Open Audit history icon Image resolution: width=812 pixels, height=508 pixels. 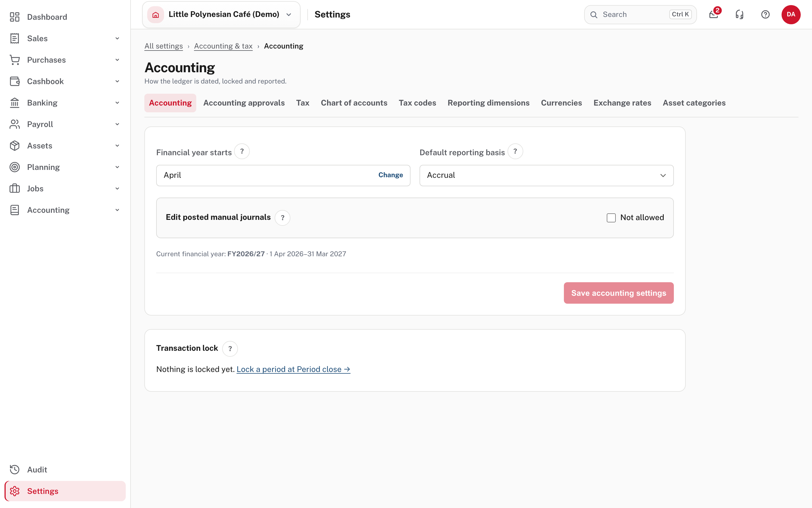click(14, 470)
